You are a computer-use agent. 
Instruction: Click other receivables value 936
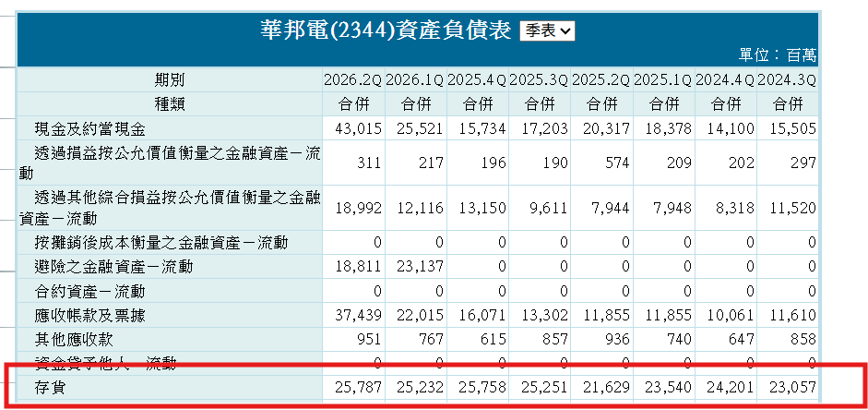(x=617, y=339)
